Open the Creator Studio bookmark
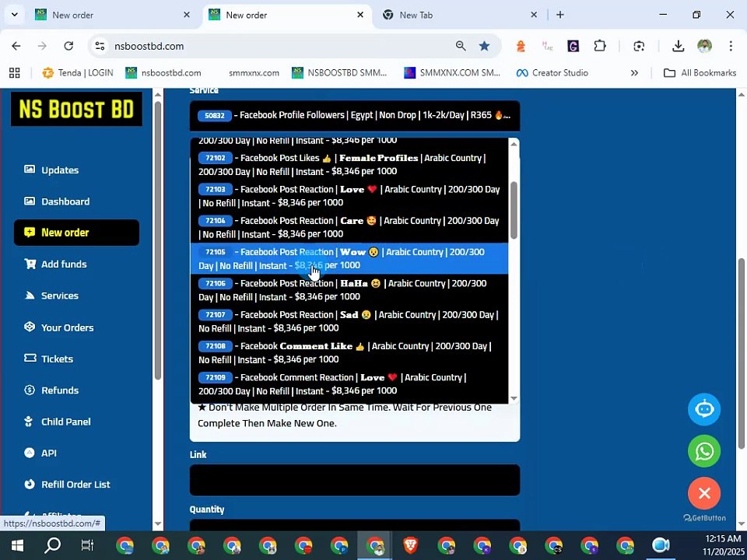Screen dimensions: 747x560 (552, 73)
